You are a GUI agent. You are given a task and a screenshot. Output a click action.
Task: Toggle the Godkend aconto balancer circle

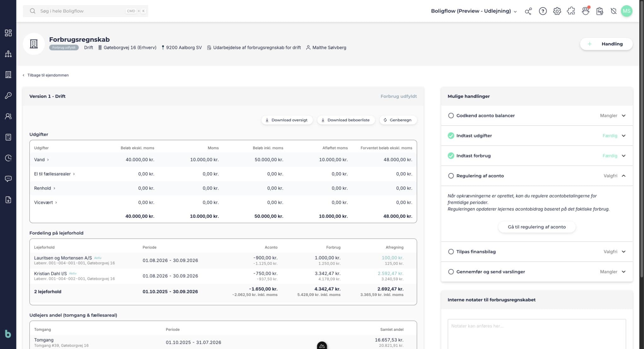tap(451, 116)
